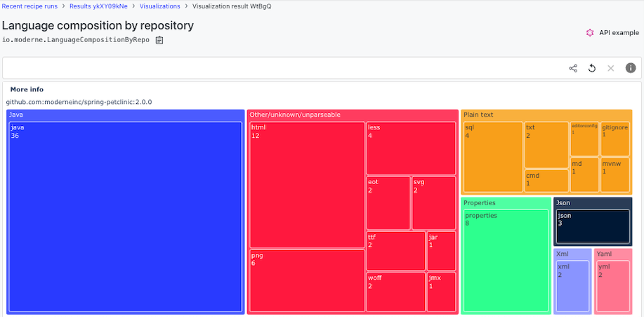Click the Json group header
The height and width of the screenshot is (317, 644).
593,202
